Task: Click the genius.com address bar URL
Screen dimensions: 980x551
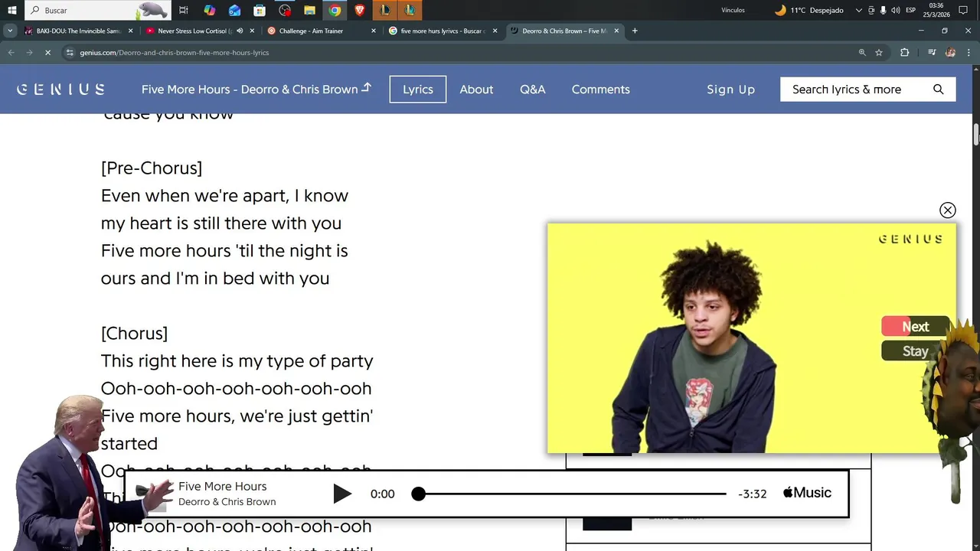Action: 174,52
